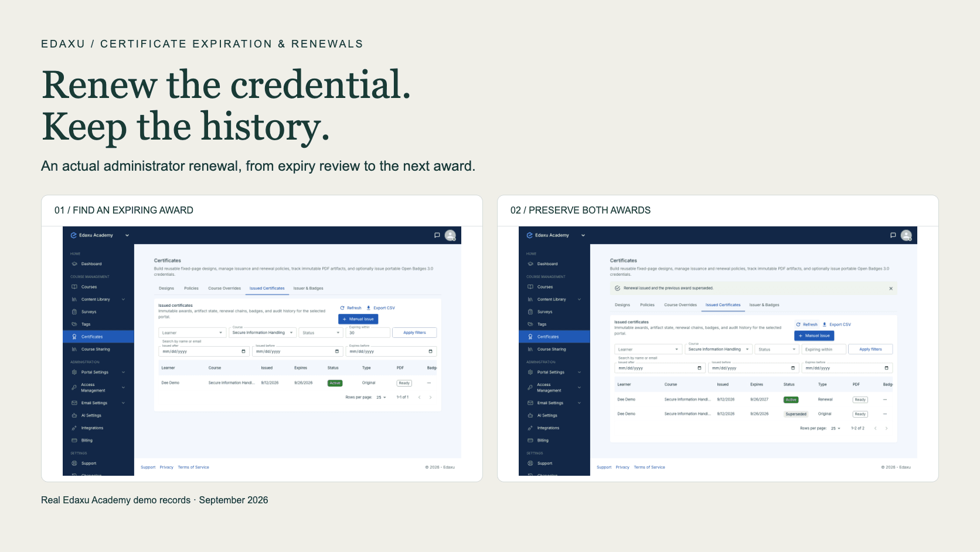The height and width of the screenshot is (552, 980).
Task: Switch to the Policies tab in panel 02
Action: (x=647, y=305)
